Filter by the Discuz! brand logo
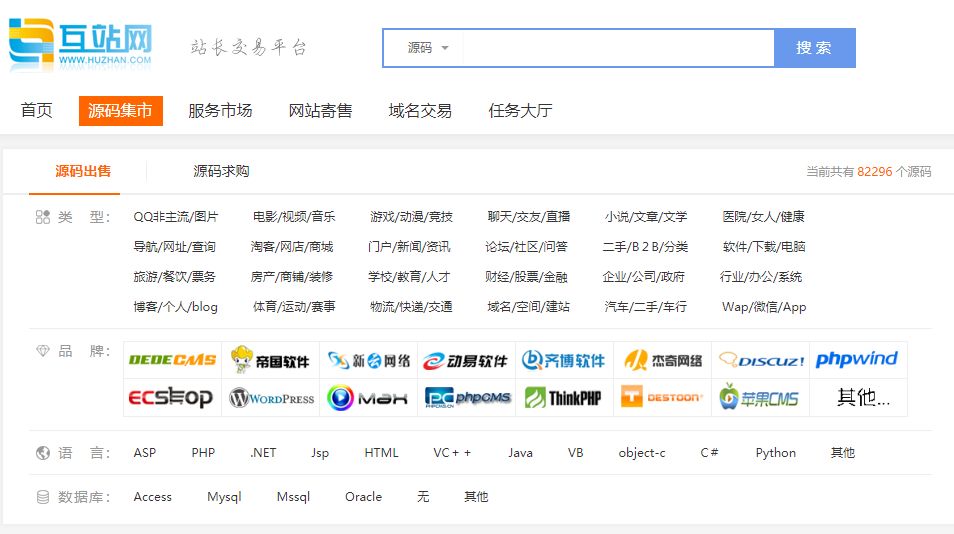The image size is (954, 534). click(760, 360)
